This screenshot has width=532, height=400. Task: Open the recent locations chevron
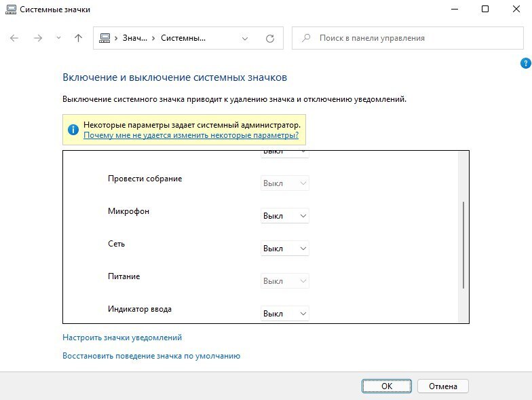[x=58, y=39]
